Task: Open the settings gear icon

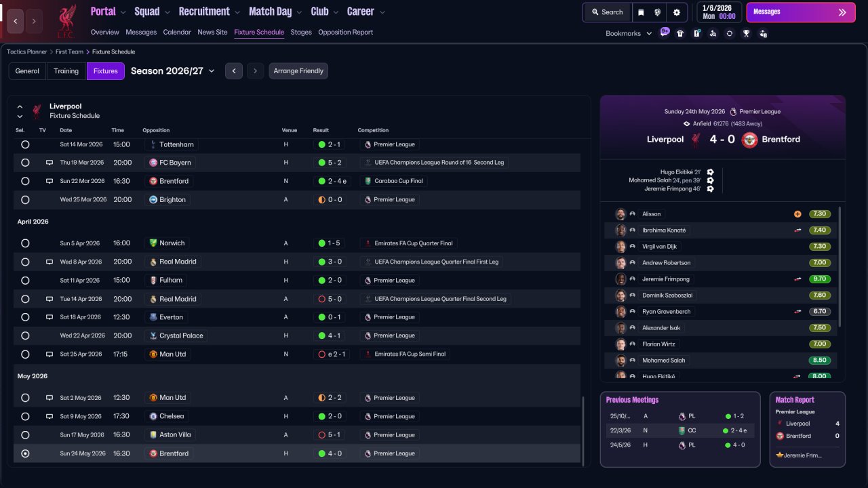Action: pyautogui.click(x=676, y=12)
